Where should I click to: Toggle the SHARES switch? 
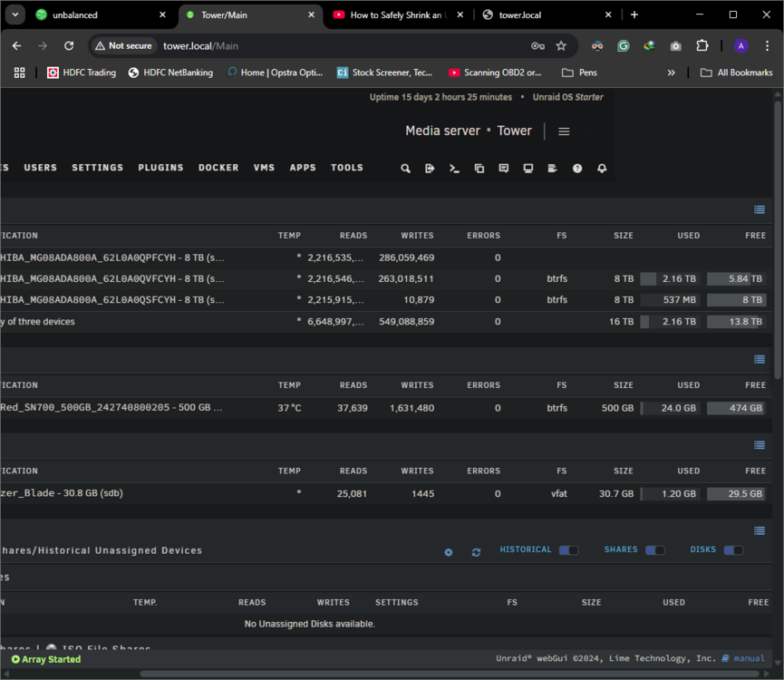[x=654, y=550]
